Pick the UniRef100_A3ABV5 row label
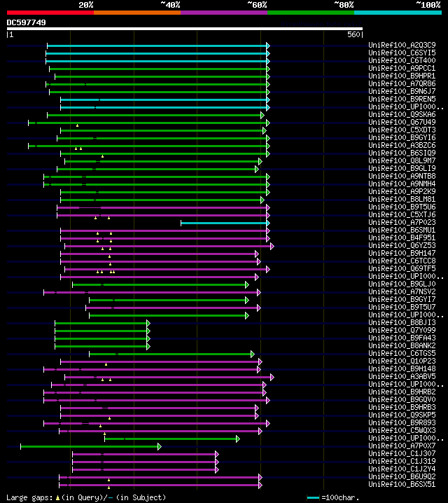 pyautogui.click(x=402, y=376)
